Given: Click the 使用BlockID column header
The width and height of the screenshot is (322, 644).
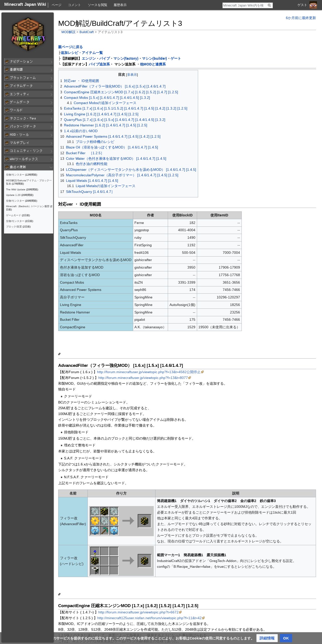Looking at the screenshot, I should coord(182,215).
